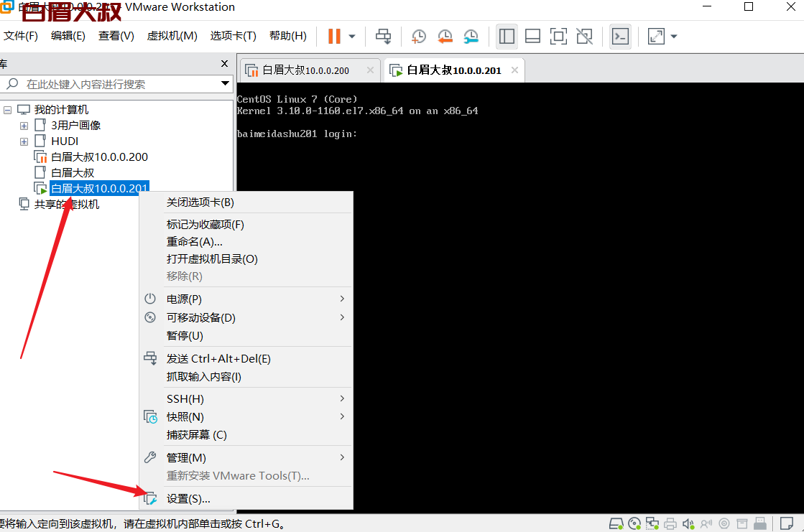Open the 虚拟机(M) menu

pyautogui.click(x=172, y=36)
